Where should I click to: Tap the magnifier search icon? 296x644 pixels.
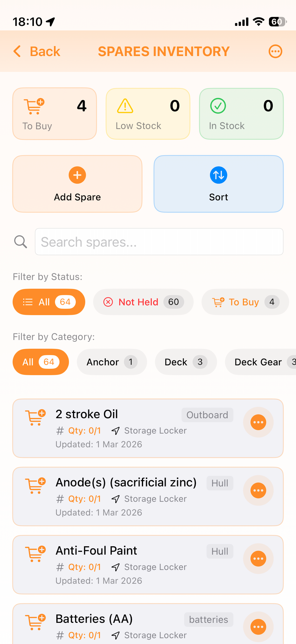20,242
